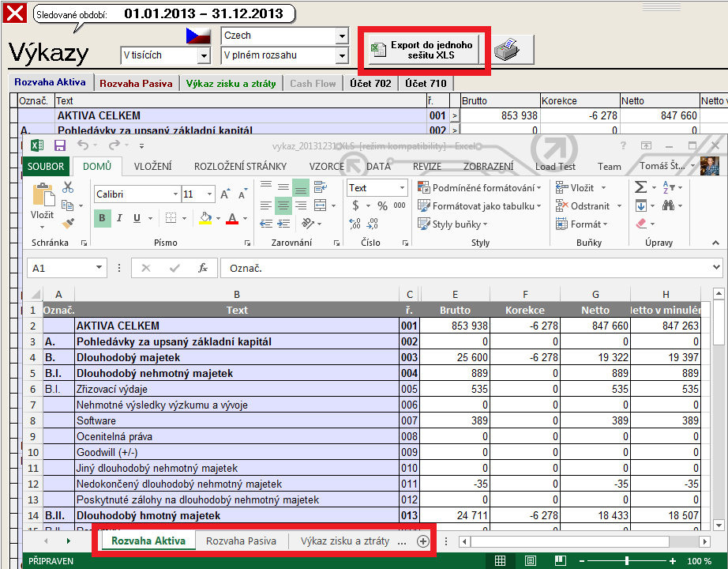Switch to REVIZE ribbon tab
Viewport: 728px width, 569px height.
point(426,167)
